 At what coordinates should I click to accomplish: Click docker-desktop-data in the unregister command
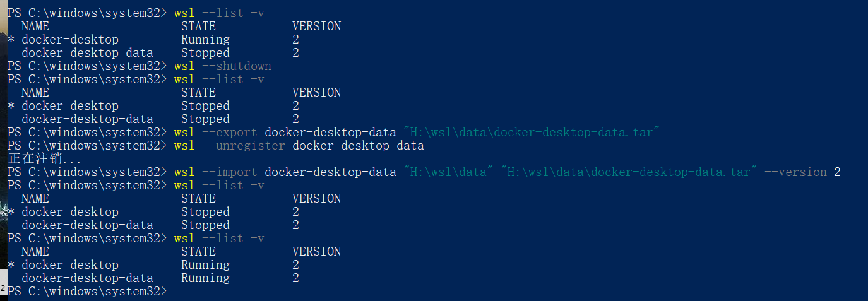[358, 146]
